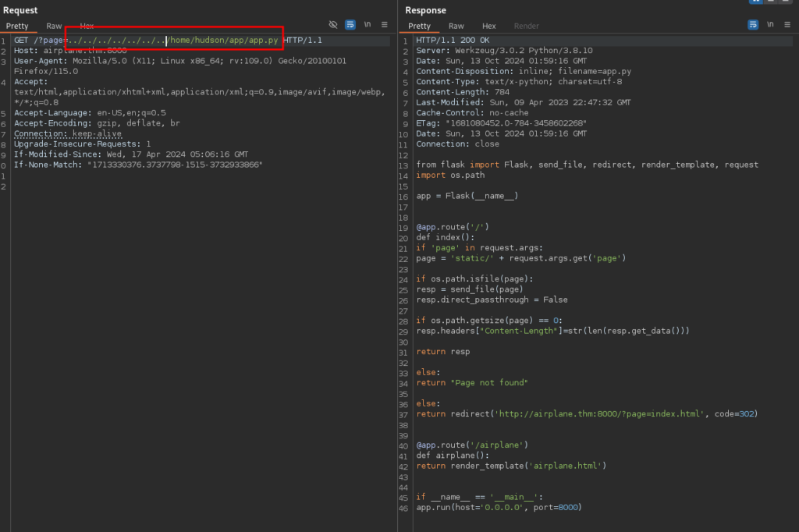Click the @app.route('/') decorator line
The image size is (799, 532).
click(453, 227)
